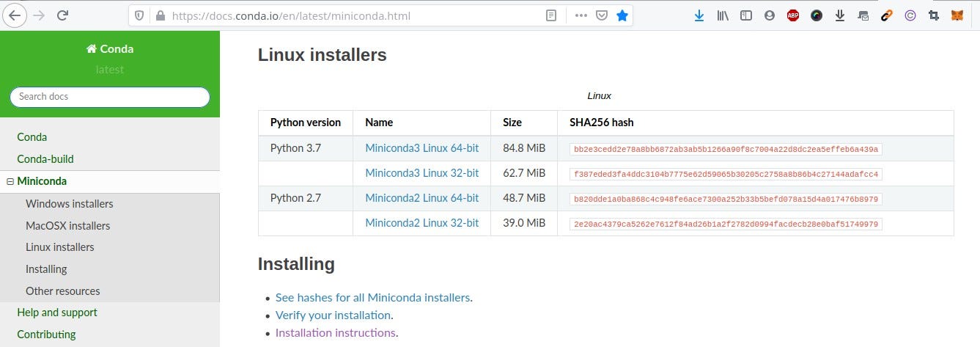
Task: Go to Windows installers section
Action: click(x=70, y=204)
